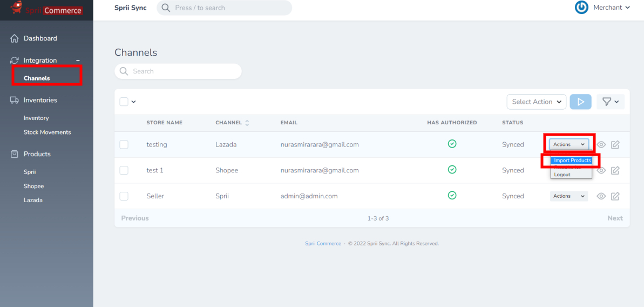Click the Products bag icon

[x=15, y=154]
